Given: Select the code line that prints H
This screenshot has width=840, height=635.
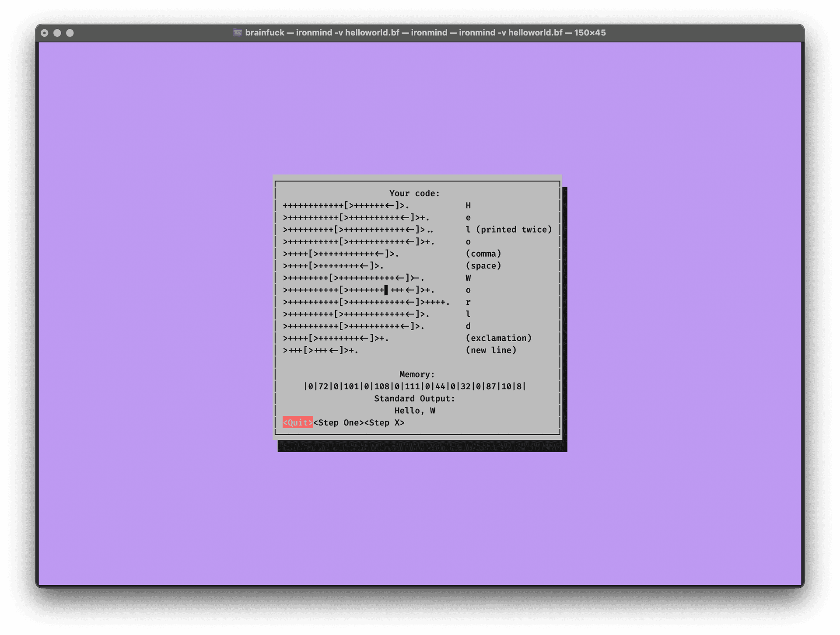Looking at the screenshot, I should tap(346, 205).
